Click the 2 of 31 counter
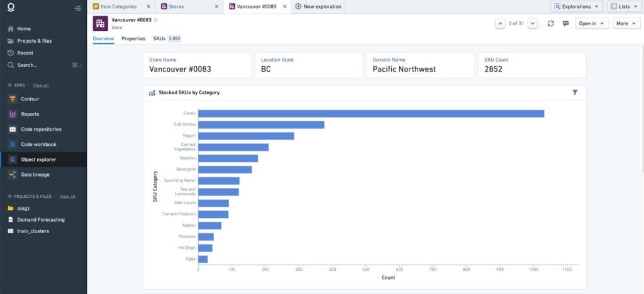This screenshot has width=644, height=294. click(x=516, y=23)
